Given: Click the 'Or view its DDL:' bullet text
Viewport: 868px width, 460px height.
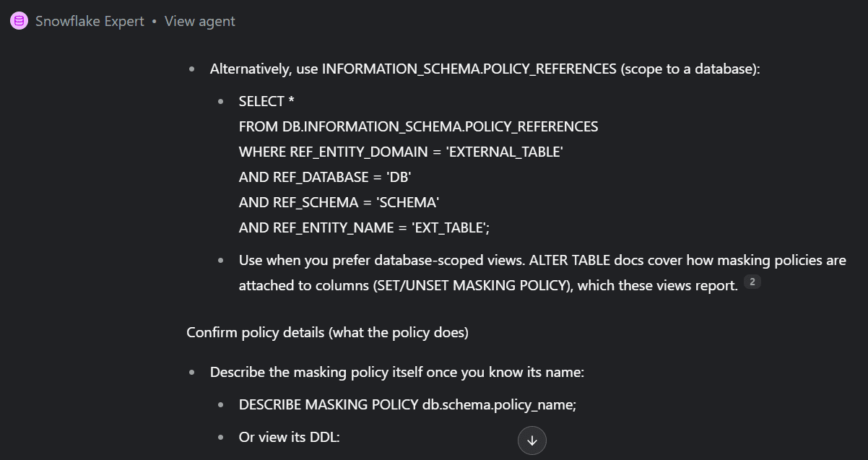Looking at the screenshot, I should (x=289, y=437).
